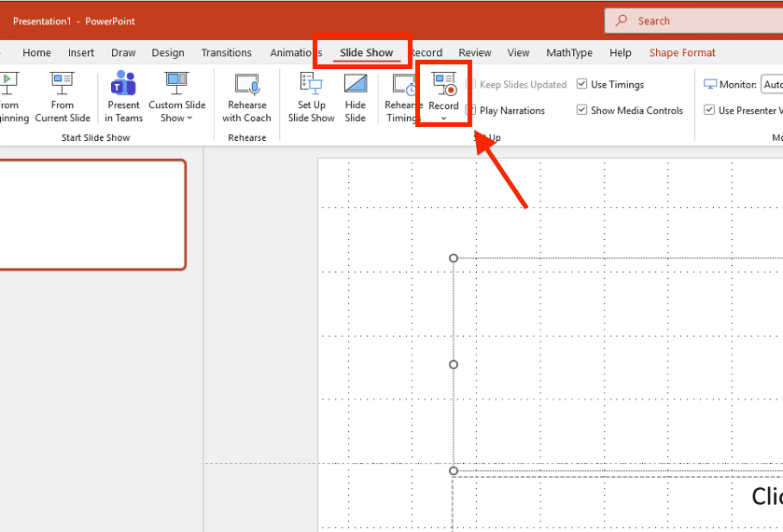The image size is (783, 532).
Task: Open the MathType tab
Action: click(569, 52)
